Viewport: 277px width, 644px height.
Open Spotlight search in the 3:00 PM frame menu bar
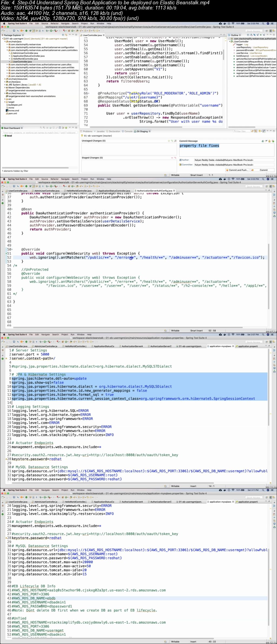pyautogui.click(x=263, y=24)
